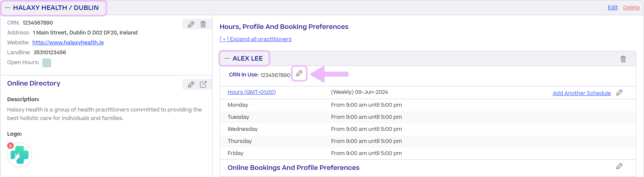Click Online Bookings And Profile Preferences heading
Screen dimensions: 644x177
tap(293, 167)
